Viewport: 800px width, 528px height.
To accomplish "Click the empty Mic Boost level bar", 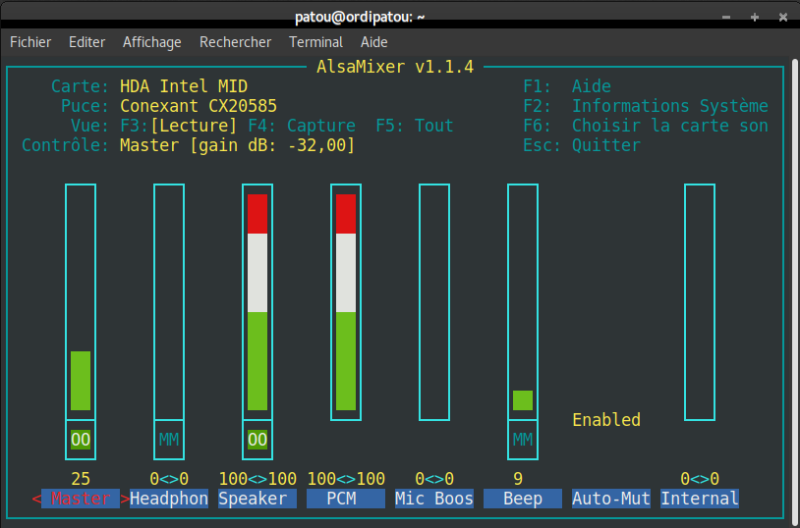I will point(434,302).
